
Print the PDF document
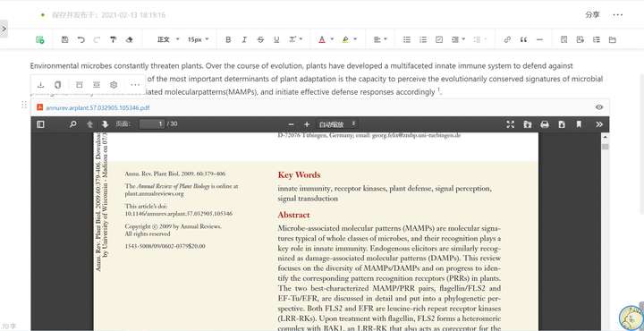[x=545, y=124]
